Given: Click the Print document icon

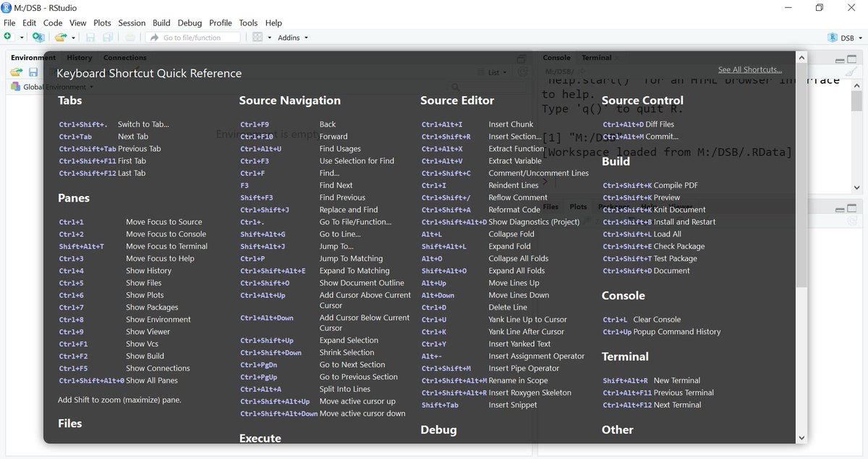Looking at the screenshot, I should tap(129, 37).
